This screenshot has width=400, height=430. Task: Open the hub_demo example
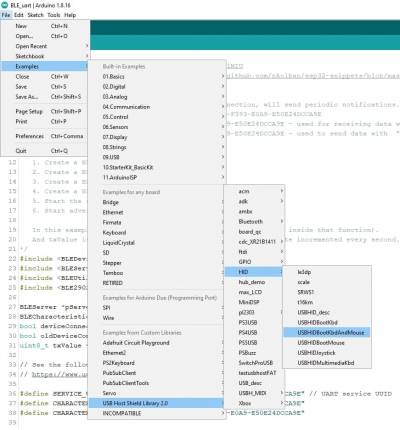coord(254,282)
